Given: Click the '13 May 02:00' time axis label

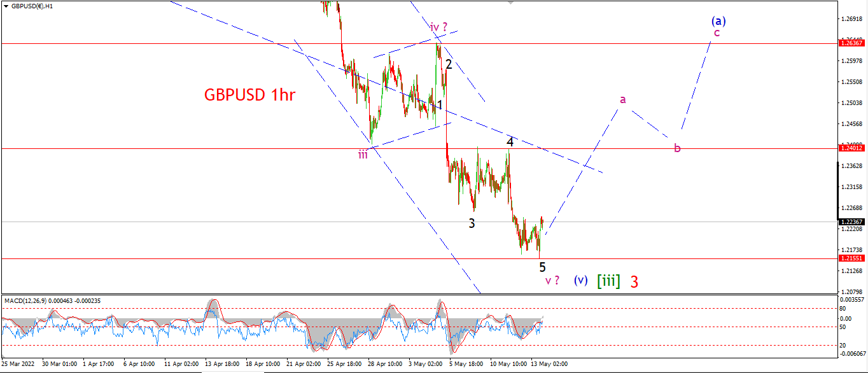Looking at the screenshot, I should coord(549,364).
